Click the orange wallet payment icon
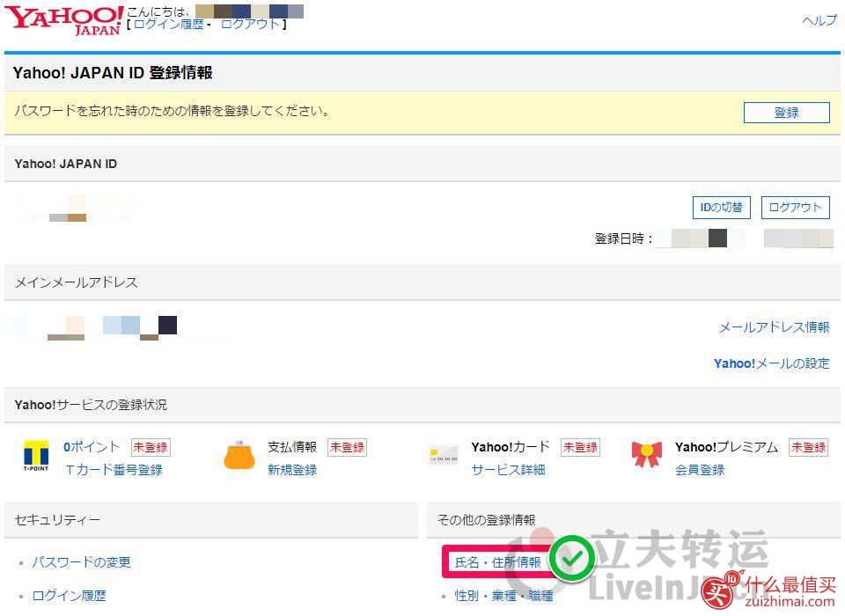 tap(239, 455)
